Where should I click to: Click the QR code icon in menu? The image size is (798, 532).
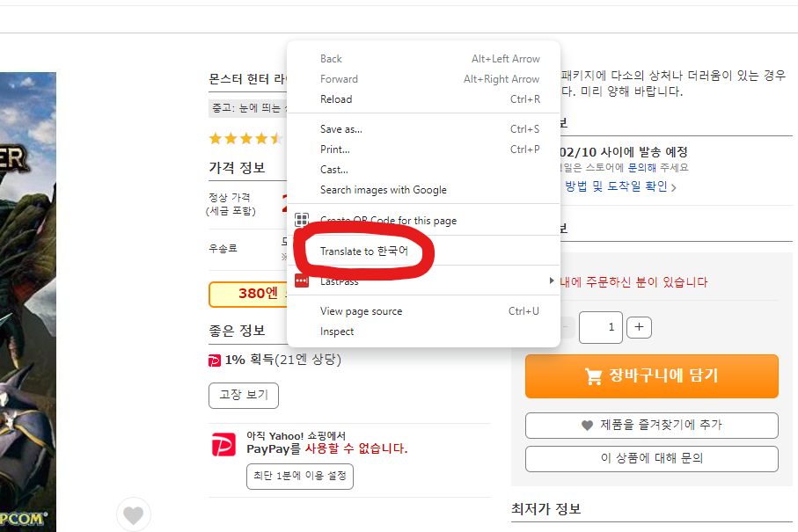(302, 220)
